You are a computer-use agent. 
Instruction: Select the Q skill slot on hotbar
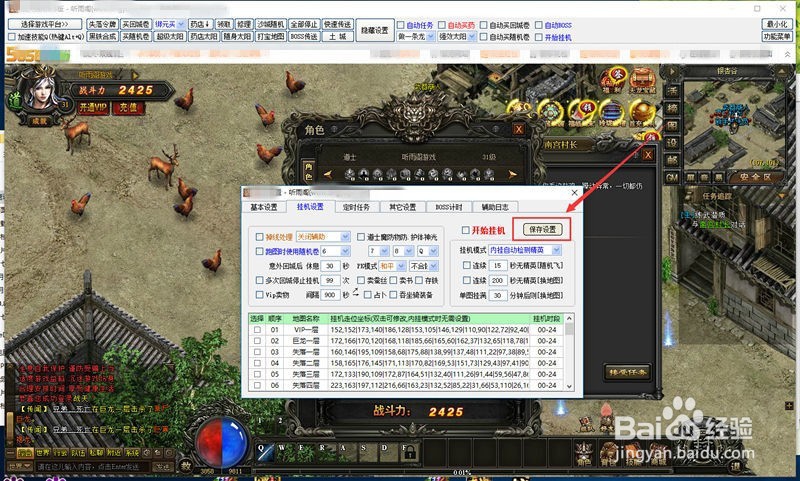click(265, 452)
